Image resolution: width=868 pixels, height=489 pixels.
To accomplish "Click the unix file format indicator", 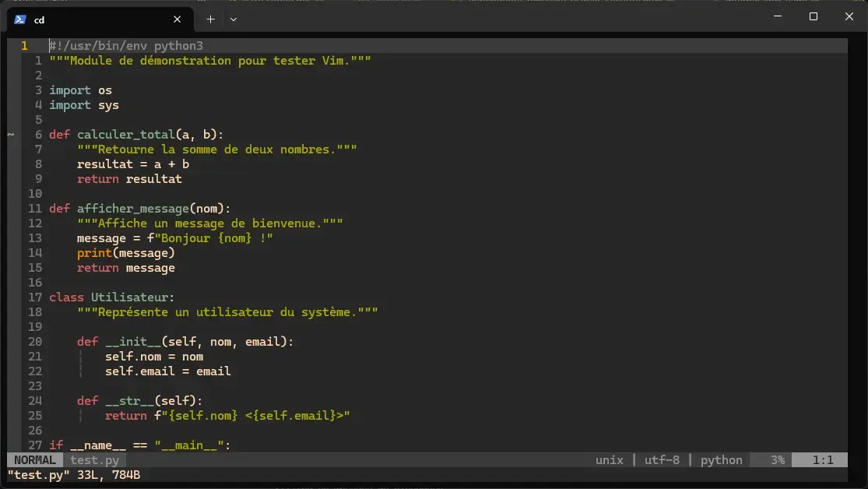I will tap(609, 459).
